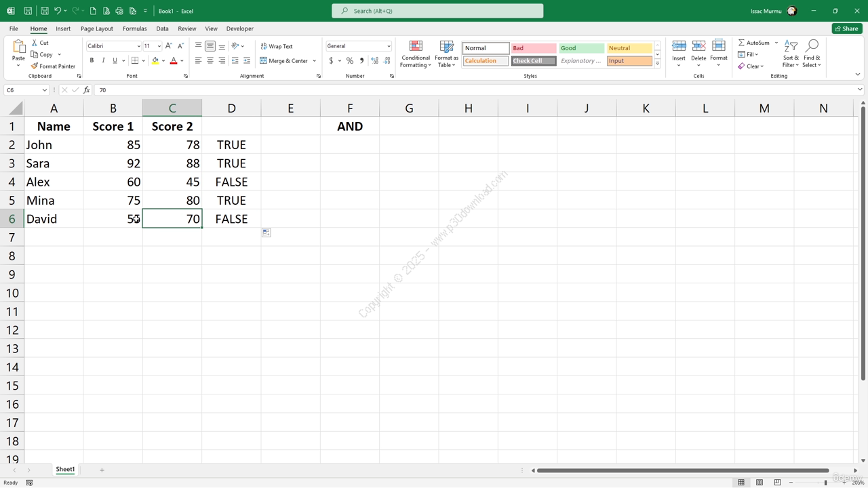Apply the Good cell style
Image resolution: width=868 pixels, height=488 pixels.
click(581, 48)
